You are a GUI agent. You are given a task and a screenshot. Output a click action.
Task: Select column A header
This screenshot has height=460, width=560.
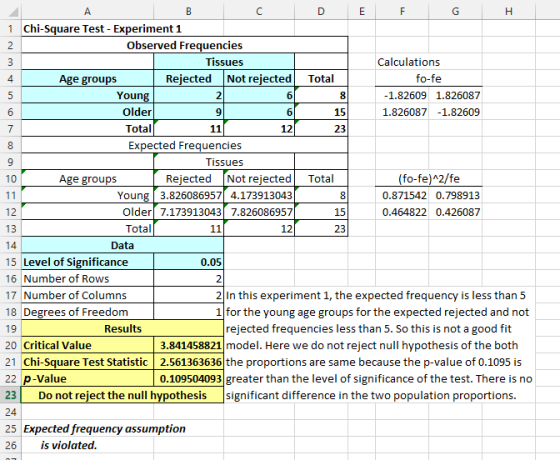pos(88,11)
